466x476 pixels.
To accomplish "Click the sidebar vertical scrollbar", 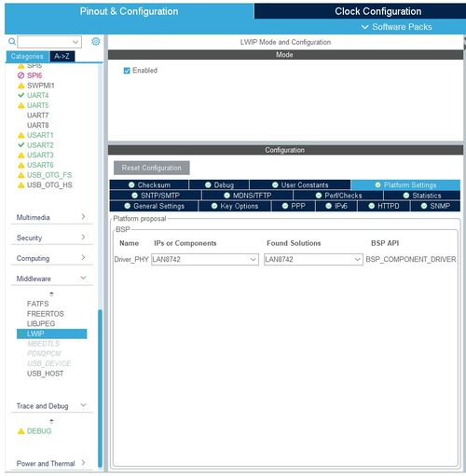I will pos(100,388).
